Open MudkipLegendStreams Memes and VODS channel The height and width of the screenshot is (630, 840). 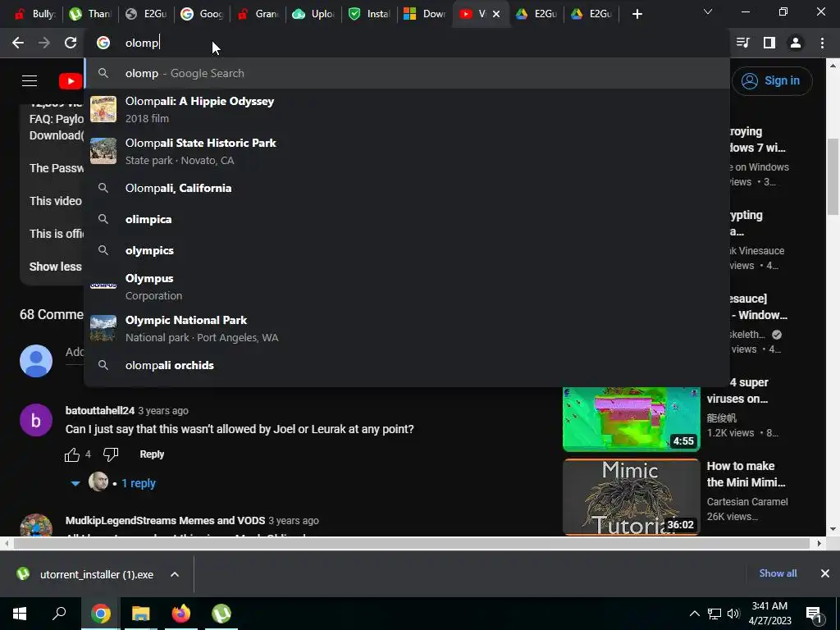(165, 521)
